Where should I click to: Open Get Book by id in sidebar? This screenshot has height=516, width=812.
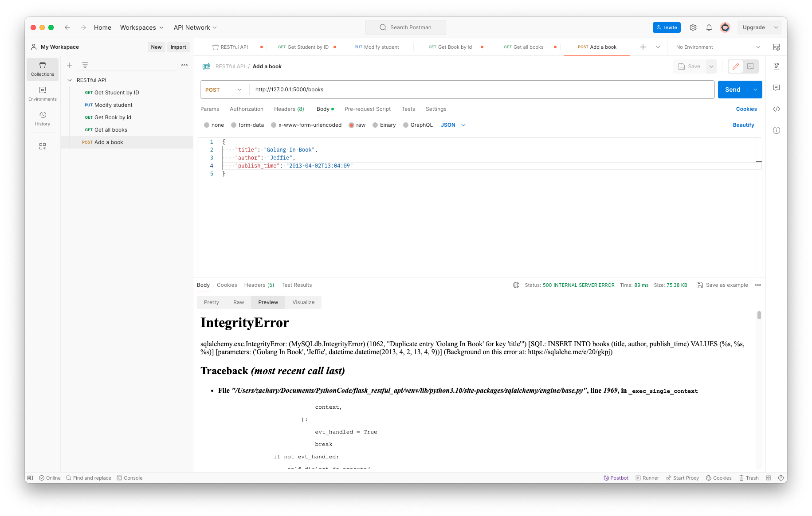[127, 117]
